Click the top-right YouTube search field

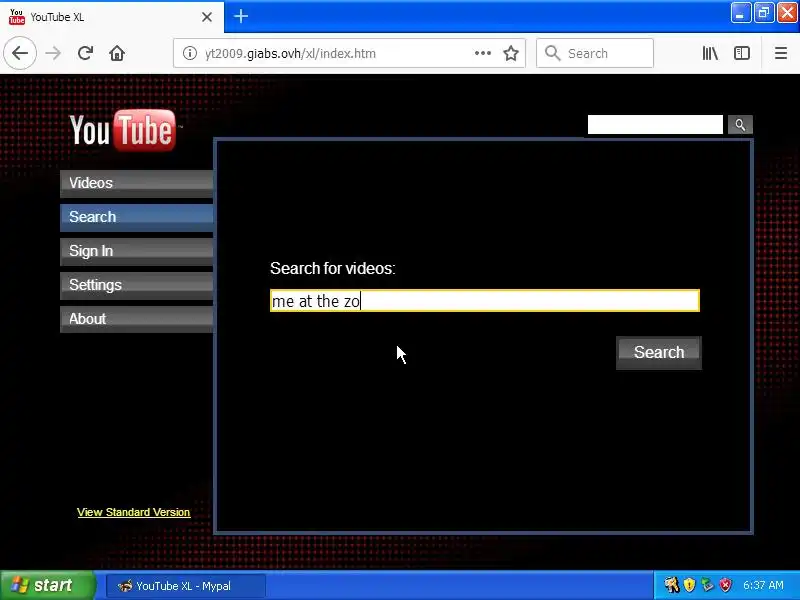[655, 124]
